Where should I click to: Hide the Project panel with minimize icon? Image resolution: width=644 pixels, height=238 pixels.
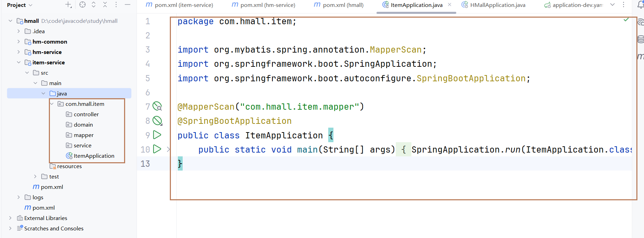tap(128, 5)
